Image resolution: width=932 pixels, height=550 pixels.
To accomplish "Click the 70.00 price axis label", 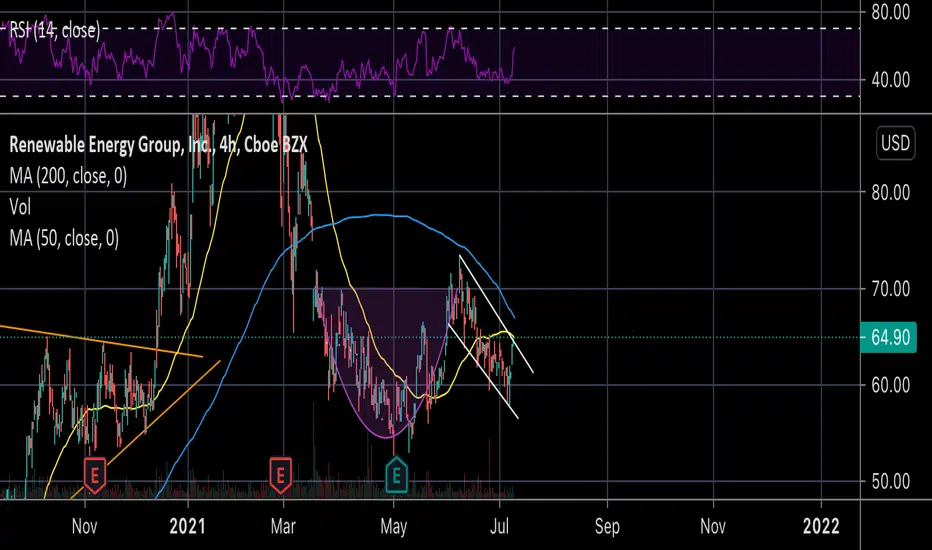I will [x=890, y=289].
